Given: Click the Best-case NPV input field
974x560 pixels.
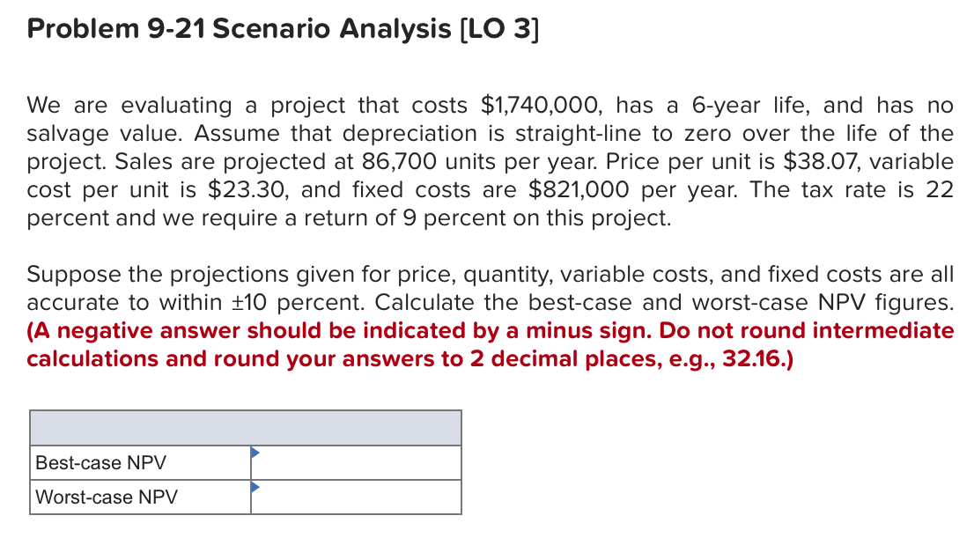Looking at the screenshot, I should click(357, 462).
